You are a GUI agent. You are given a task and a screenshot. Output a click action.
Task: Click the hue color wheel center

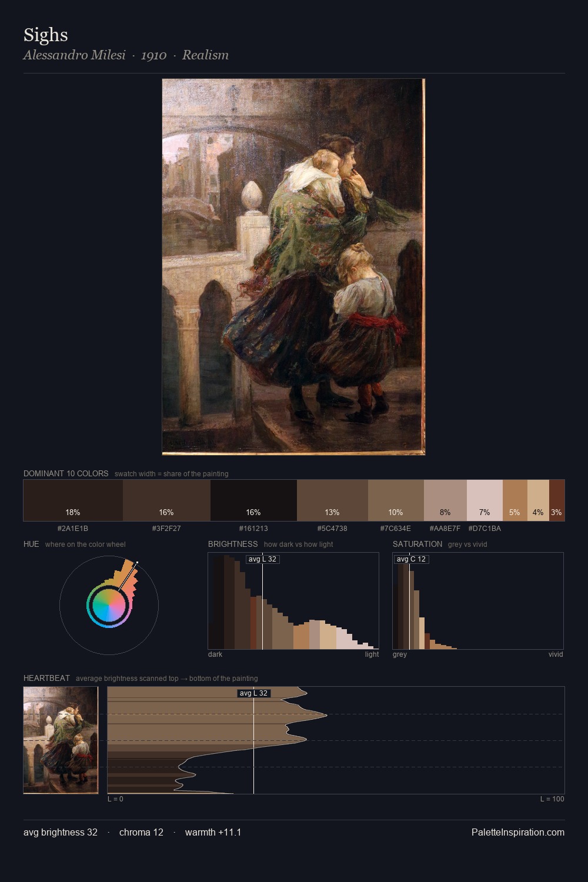(109, 606)
